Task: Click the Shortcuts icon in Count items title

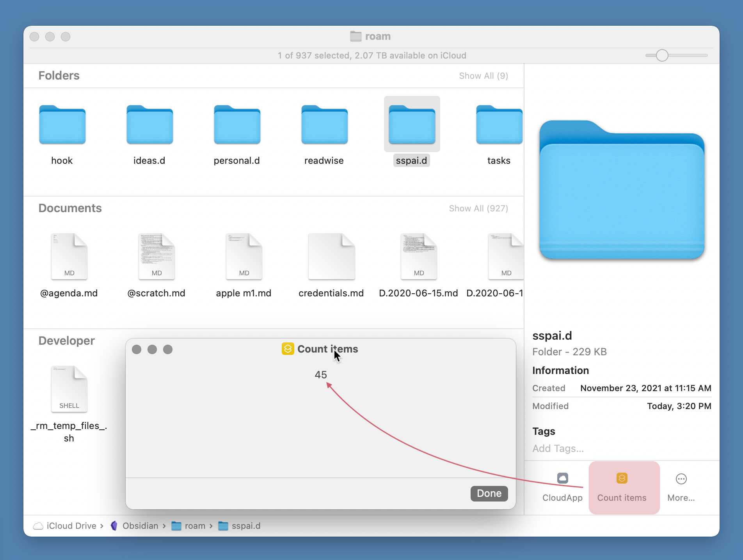Action: pyautogui.click(x=288, y=349)
